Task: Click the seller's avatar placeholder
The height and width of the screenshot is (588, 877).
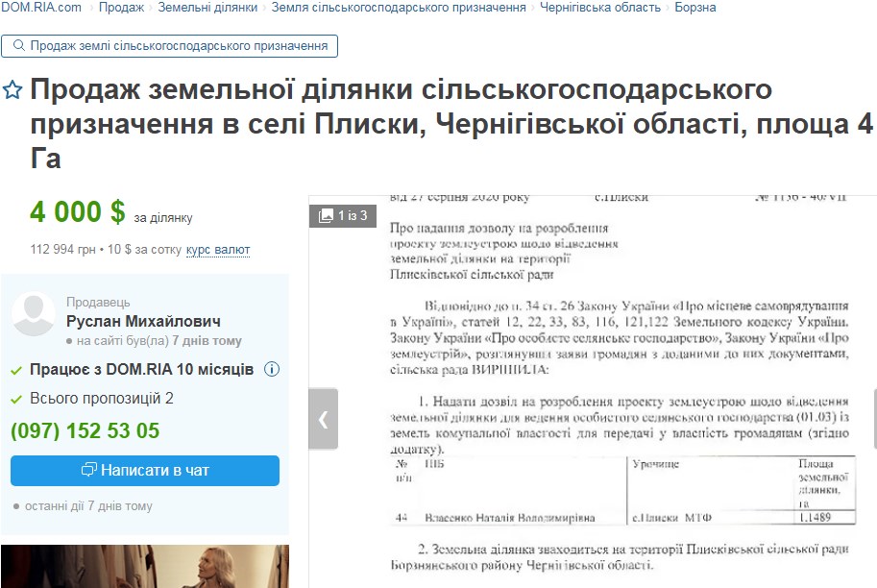Action: coord(34,314)
